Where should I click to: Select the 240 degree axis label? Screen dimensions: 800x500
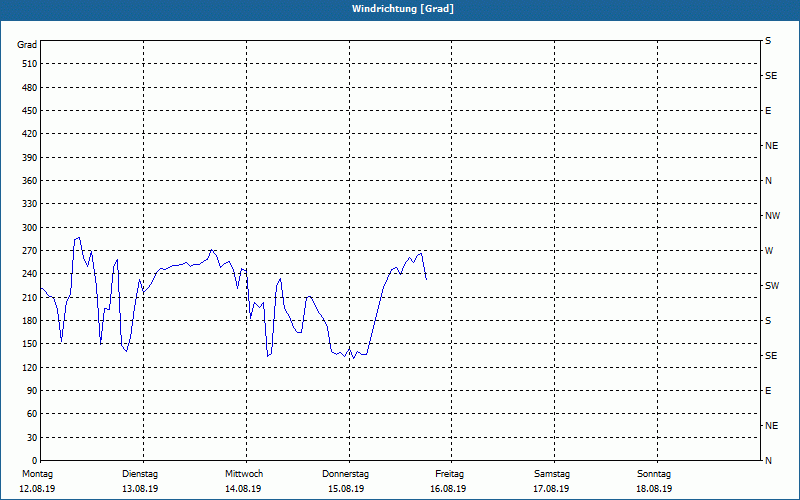coord(29,273)
